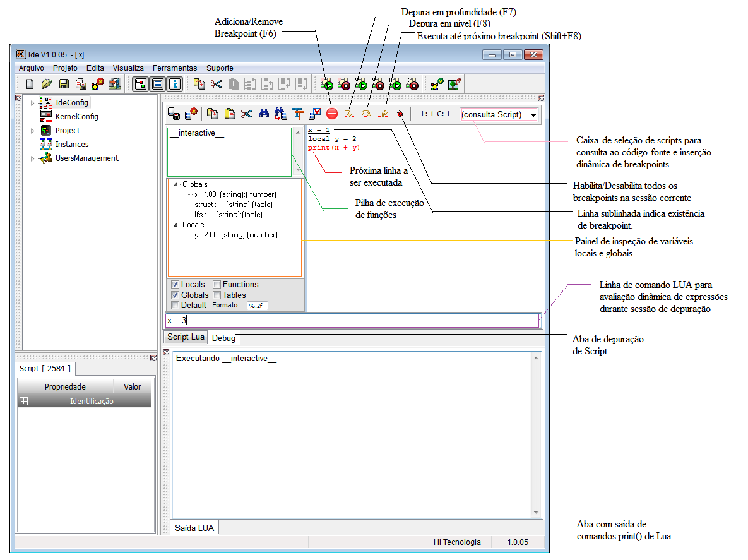Click the Lua command line input field
This screenshot has width=748, height=560.
(352, 321)
